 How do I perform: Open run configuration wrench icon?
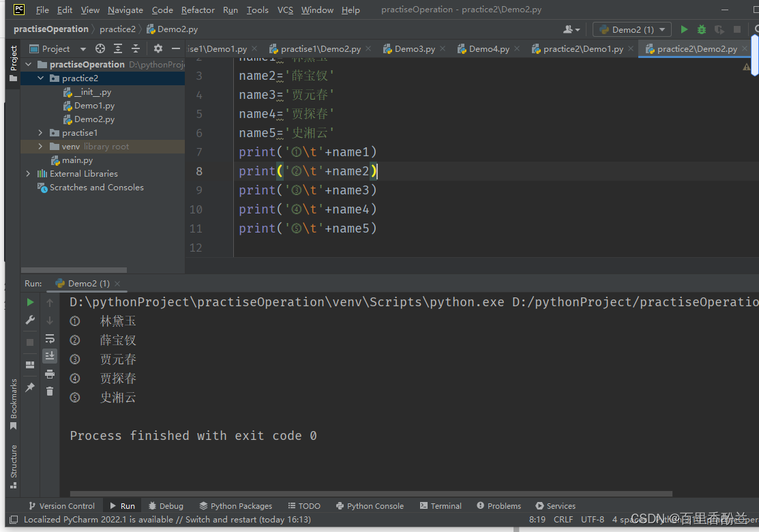coord(30,320)
